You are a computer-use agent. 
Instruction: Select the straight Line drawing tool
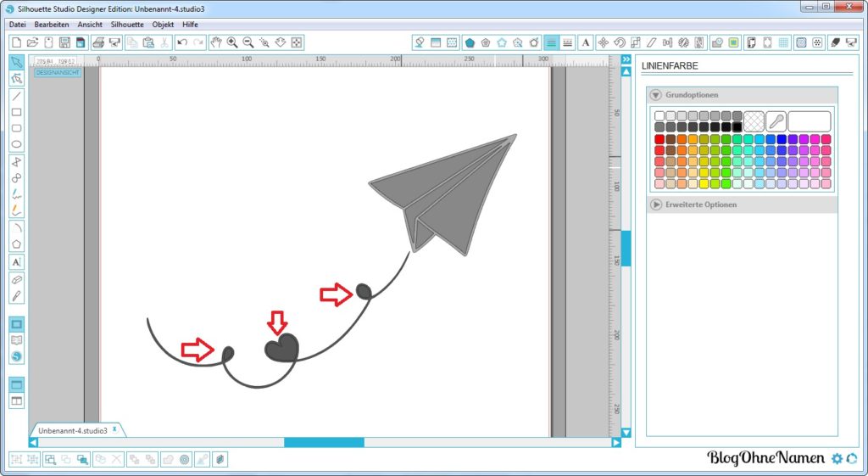tap(16, 96)
